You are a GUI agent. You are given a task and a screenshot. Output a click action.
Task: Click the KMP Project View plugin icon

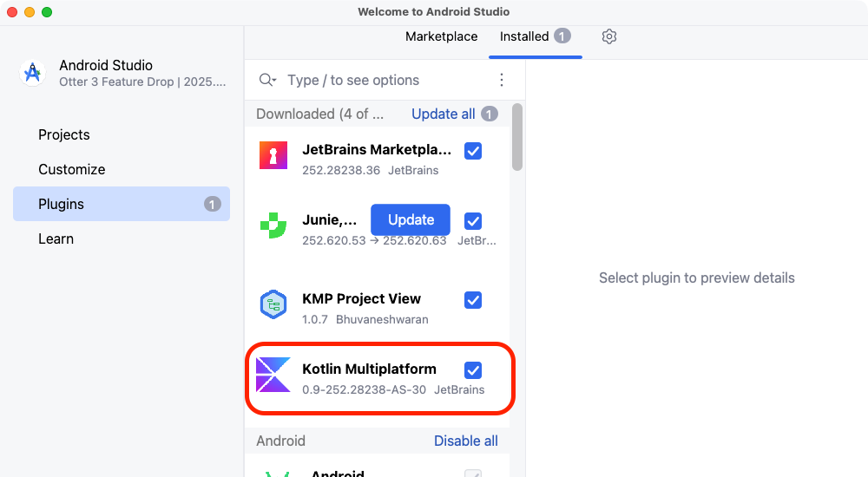273,304
